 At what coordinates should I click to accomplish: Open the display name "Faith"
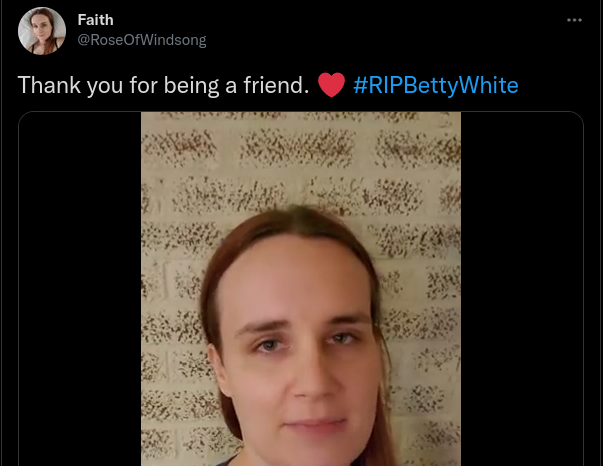(95, 20)
